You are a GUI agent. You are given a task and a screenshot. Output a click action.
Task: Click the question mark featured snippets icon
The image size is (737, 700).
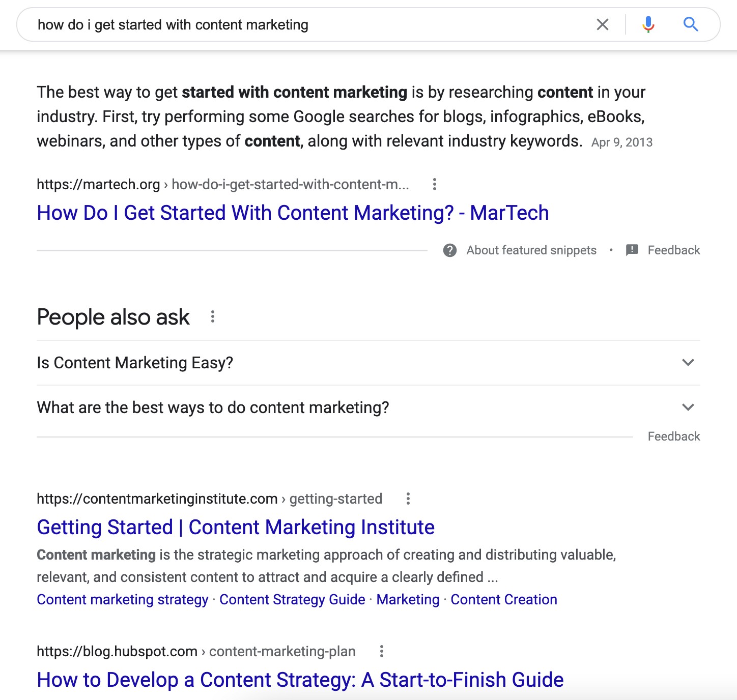click(450, 250)
